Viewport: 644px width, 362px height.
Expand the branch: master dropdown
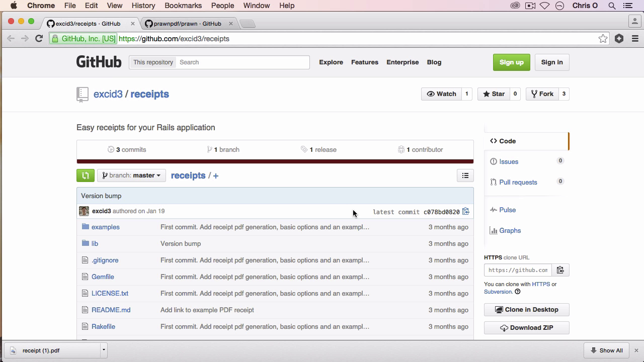click(131, 175)
